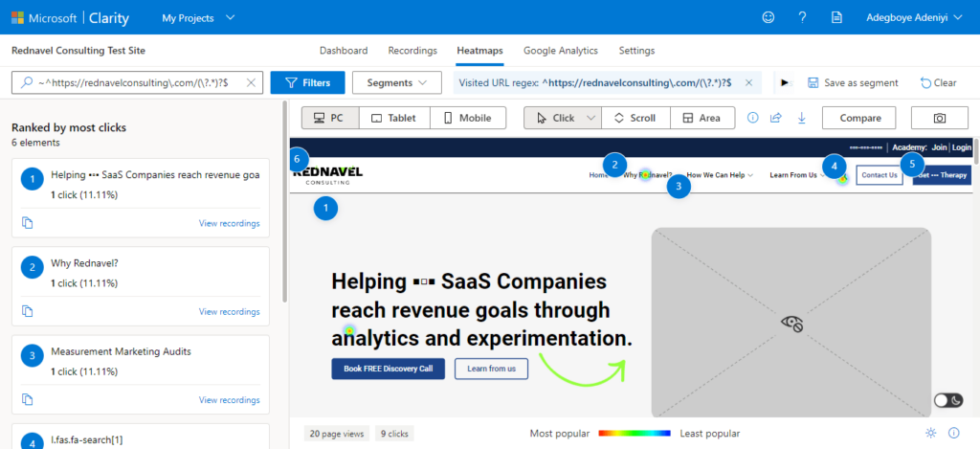Click the info icon in bottom footer
Screen dimensions: 980x449
click(954, 433)
